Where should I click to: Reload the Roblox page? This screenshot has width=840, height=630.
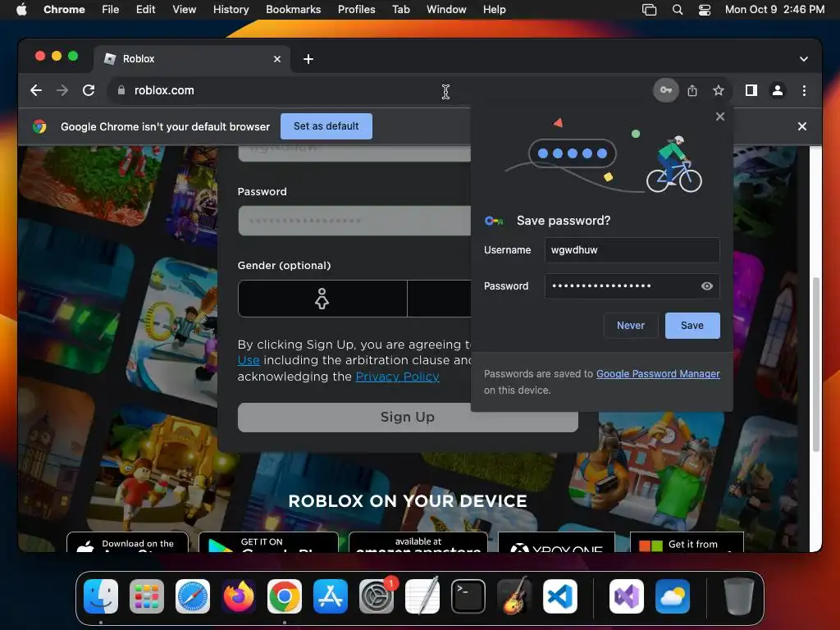[89, 90]
